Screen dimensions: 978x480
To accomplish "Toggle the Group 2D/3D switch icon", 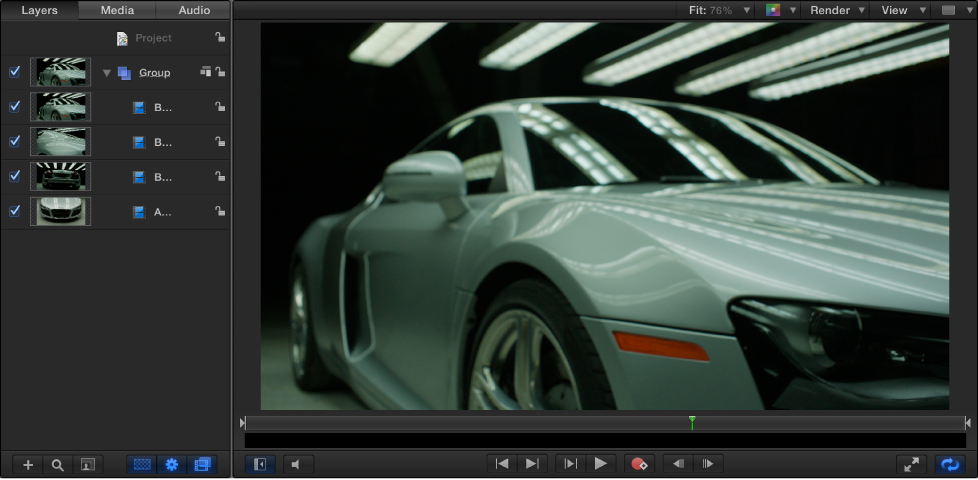I will point(205,71).
